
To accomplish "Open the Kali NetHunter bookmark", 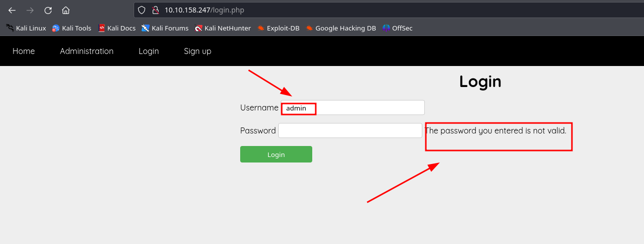I will (x=223, y=28).
